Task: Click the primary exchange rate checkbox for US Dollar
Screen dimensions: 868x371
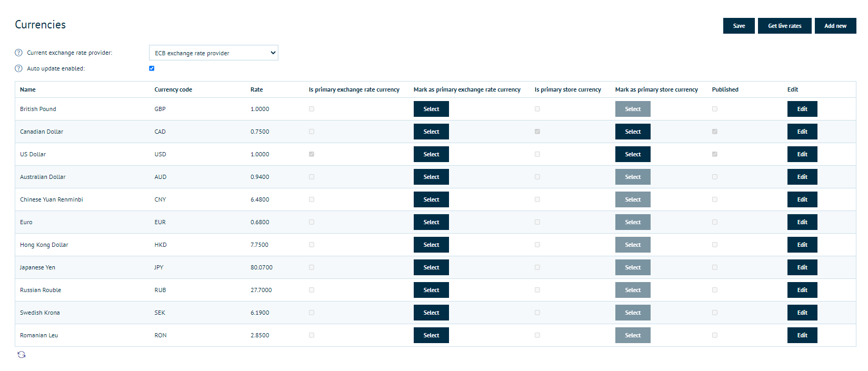Action: (x=312, y=154)
